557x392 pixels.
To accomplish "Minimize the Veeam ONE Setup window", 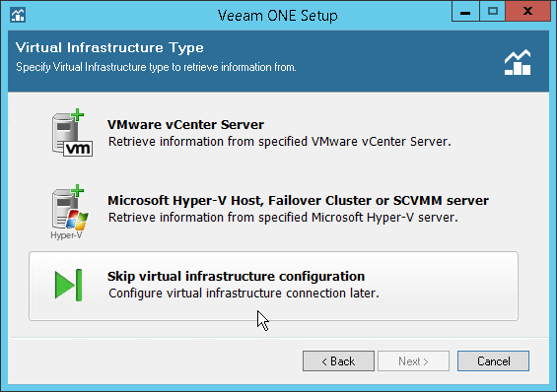I will point(465,12).
